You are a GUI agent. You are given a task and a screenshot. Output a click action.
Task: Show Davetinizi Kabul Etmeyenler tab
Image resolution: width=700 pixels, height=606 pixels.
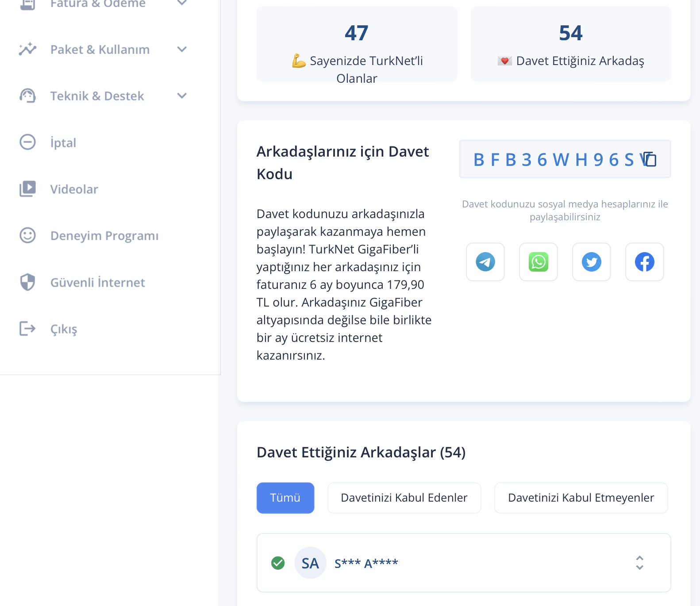(x=581, y=498)
